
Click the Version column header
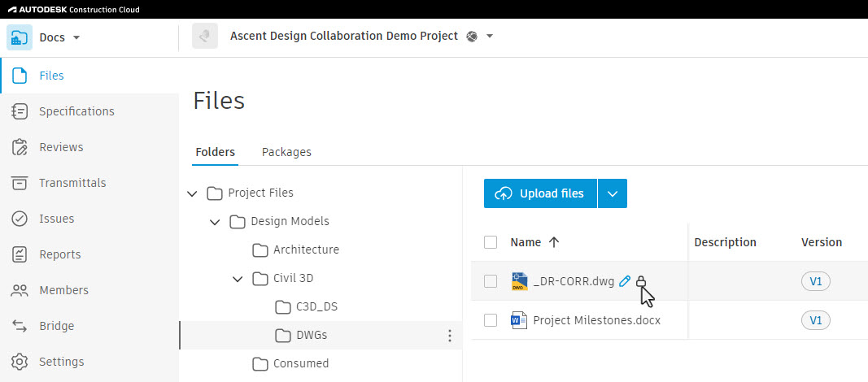[x=822, y=242]
